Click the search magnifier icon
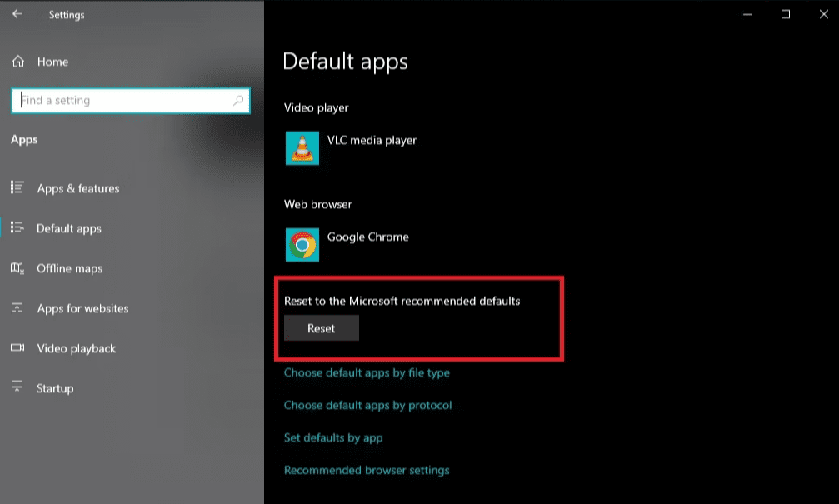Screen dimensions: 839x504 (238, 101)
